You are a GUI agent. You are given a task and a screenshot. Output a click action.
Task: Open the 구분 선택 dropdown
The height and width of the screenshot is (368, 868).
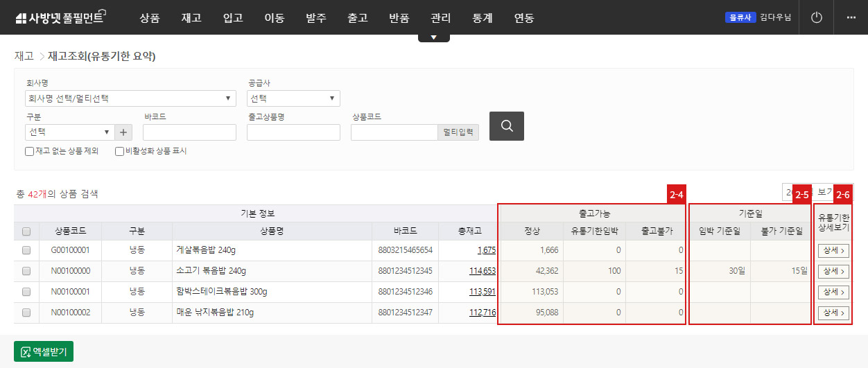(x=69, y=132)
